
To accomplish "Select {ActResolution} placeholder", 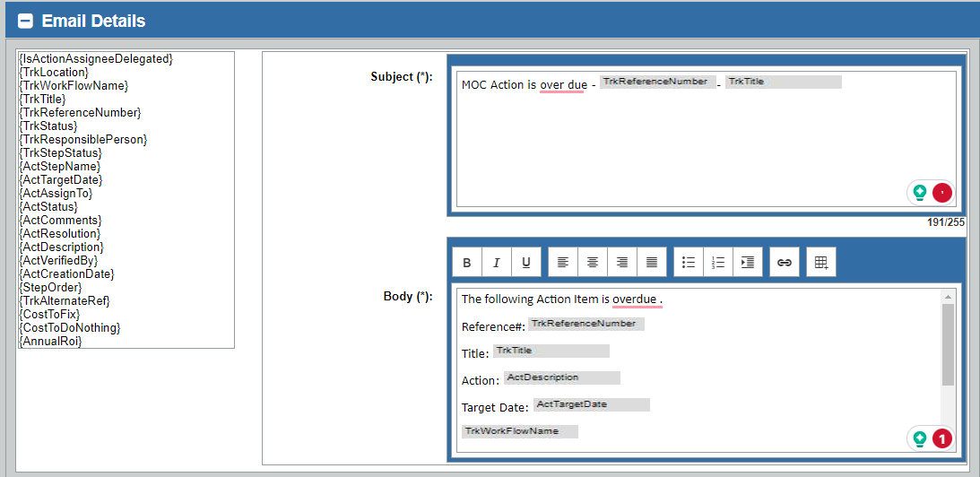I will 60,233.
